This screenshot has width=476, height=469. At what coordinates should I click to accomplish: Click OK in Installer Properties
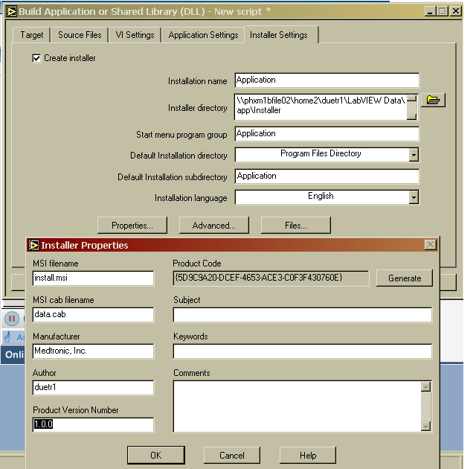coord(155,455)
